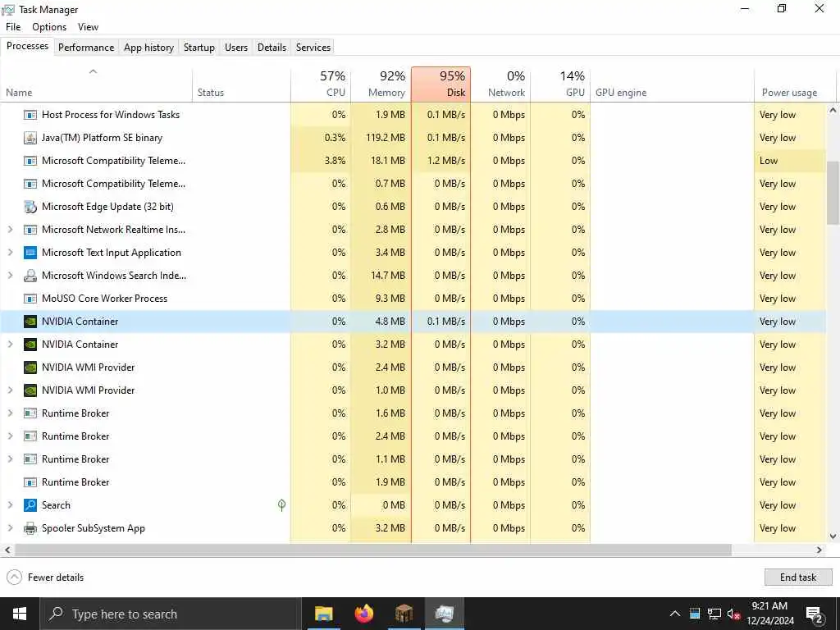Open the notification center icon
Screen dimensions: 840x630
[x=815, y=614]
